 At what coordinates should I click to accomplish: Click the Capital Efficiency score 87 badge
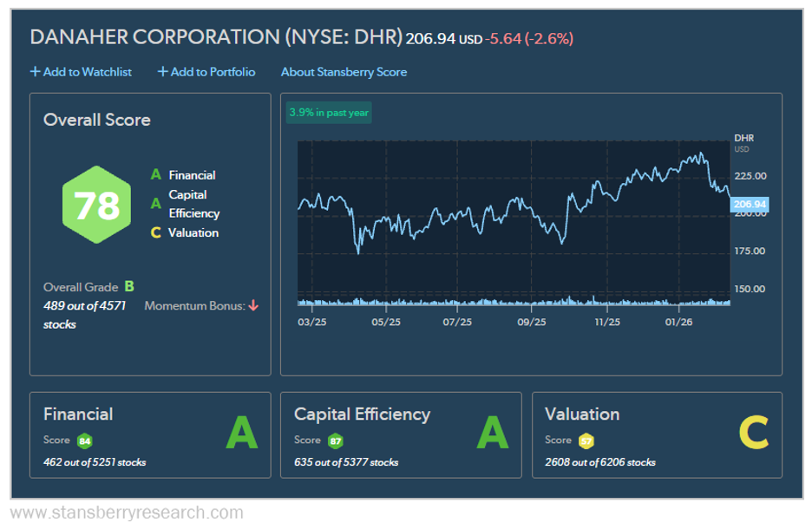(336, 441)
